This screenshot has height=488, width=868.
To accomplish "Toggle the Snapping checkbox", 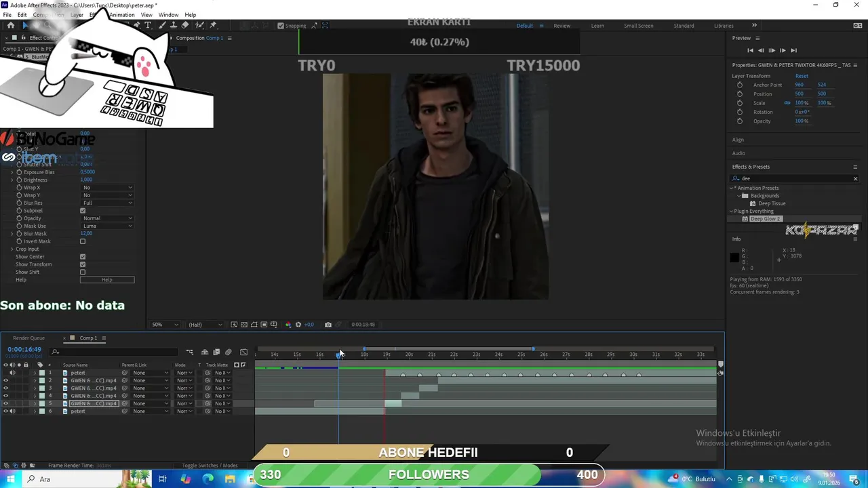I will [x=281, y=26].
